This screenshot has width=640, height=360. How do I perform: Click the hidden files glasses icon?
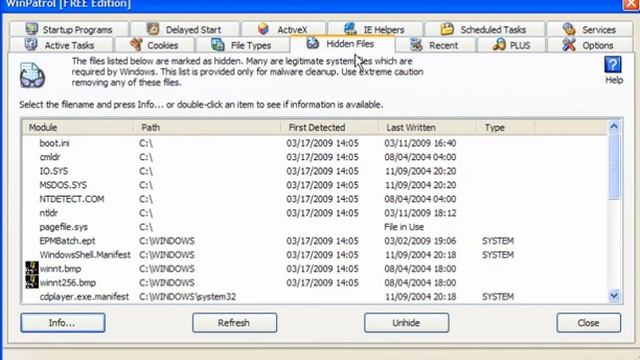click(x=32, y=76)
